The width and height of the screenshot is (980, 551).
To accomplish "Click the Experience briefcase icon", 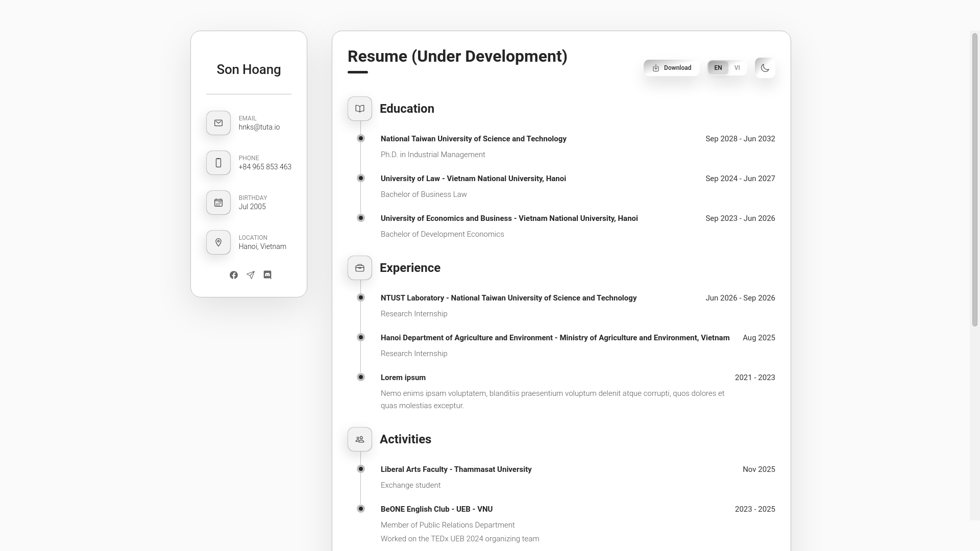I will (360, 268).
